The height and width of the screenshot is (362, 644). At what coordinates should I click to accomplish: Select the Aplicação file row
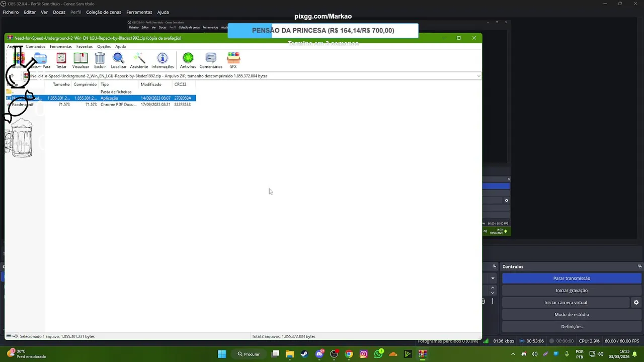coord(101,98)
